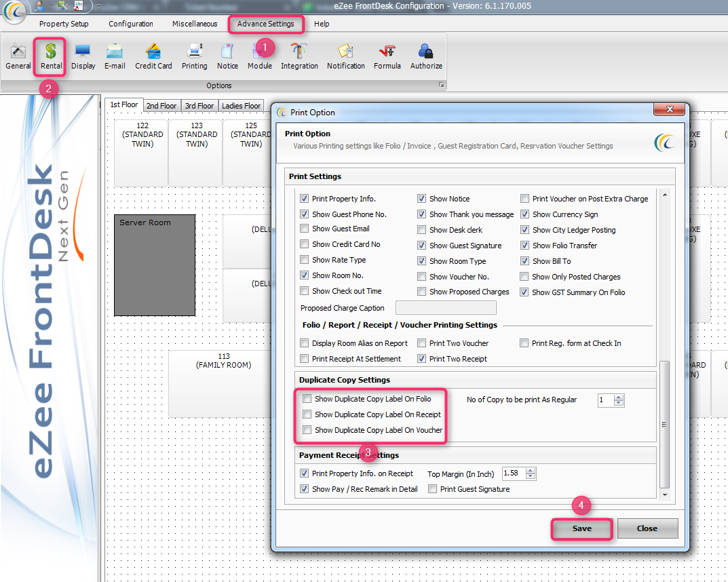This screenshot has height=582, width=728.
Task: Increase Top Margin spinner value
Action: coord(531,470)
